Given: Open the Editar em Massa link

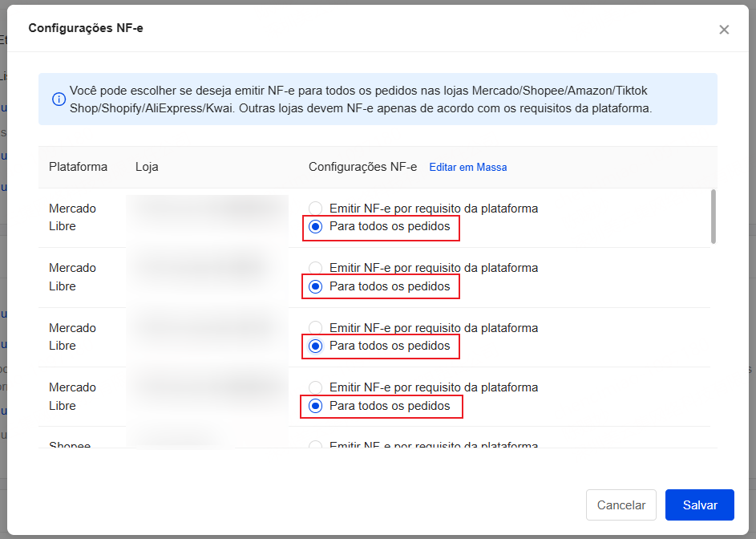Looking at the screenshot, I should (x=467, y=167).
